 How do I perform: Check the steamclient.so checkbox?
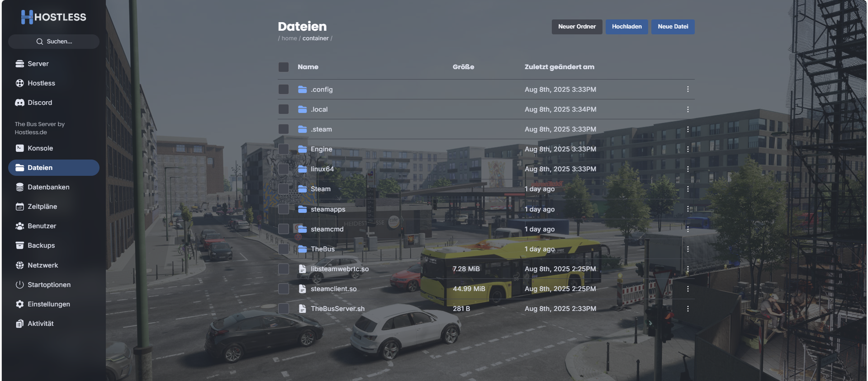(x=284, y=289)
